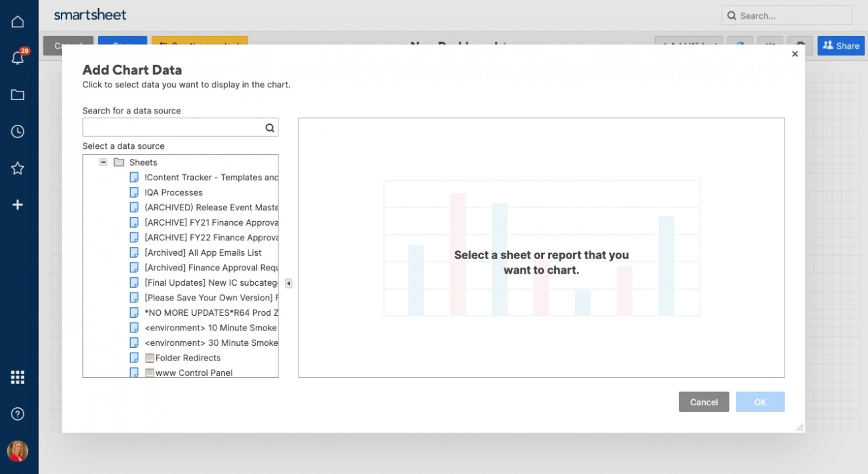Open Favorites star icon in sidebar

pos(18,168)
